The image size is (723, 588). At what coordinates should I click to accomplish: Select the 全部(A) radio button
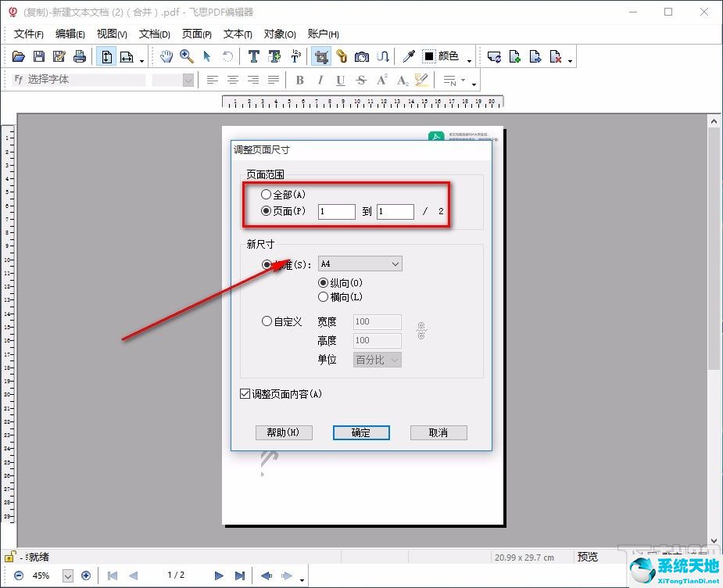coord(267,195)
